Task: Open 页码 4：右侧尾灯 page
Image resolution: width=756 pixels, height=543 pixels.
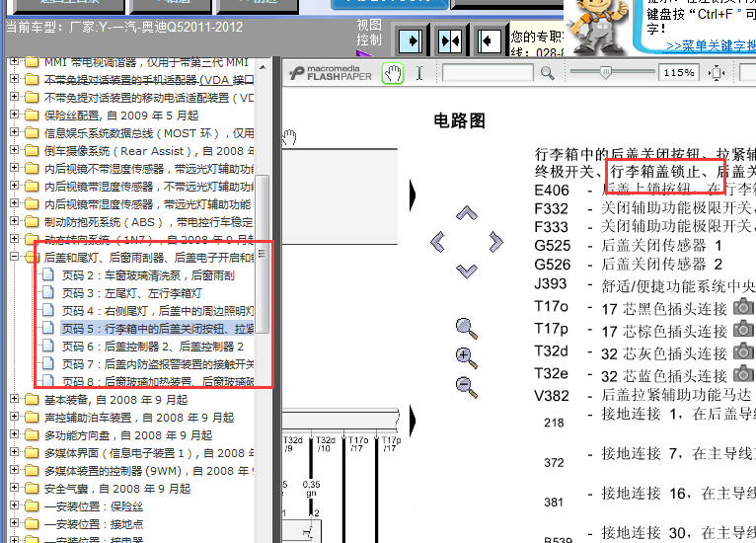Action: tap(158, 311)
